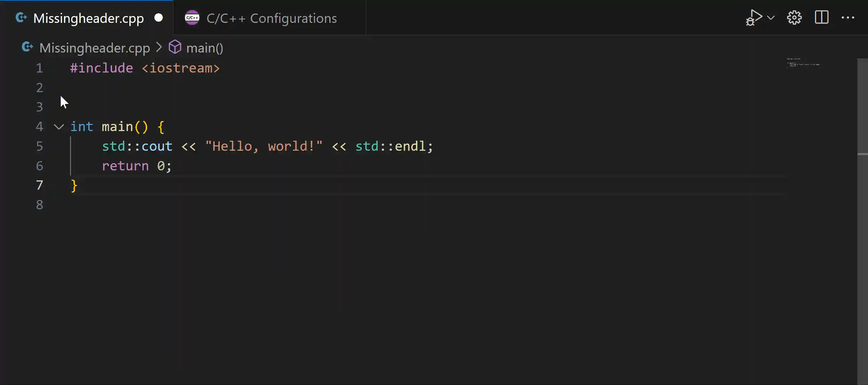Screen dimensions: 868x385
Task: Select the main() symbol cube icon in breadcrumbs
Action: coord(175,47)
